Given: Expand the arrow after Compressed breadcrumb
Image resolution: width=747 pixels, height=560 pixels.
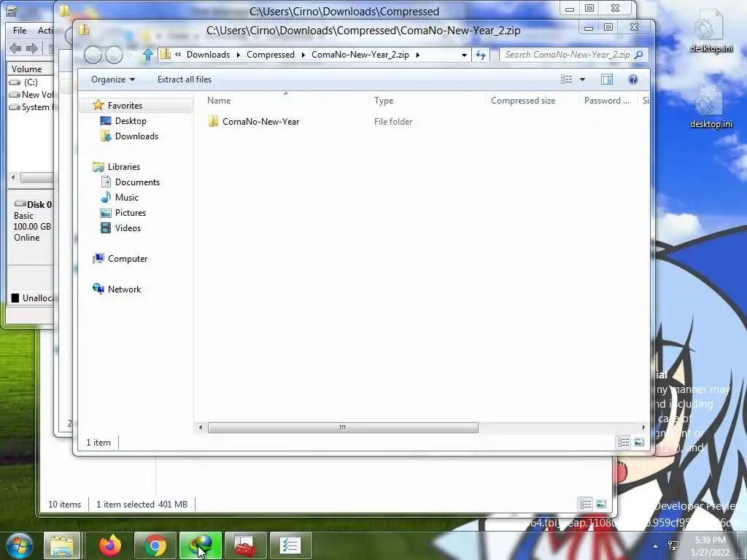Looking at the screenshot, I should [x=303, y=55].
